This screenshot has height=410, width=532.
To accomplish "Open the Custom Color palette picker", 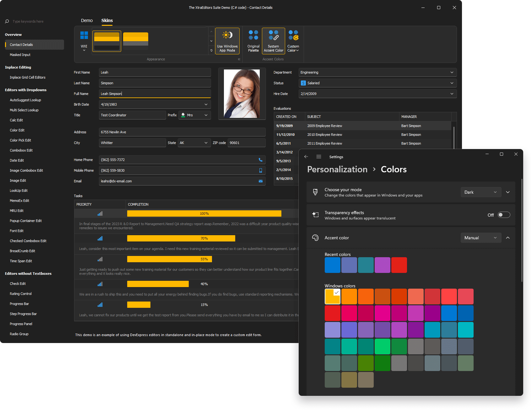I will [293, 41].
